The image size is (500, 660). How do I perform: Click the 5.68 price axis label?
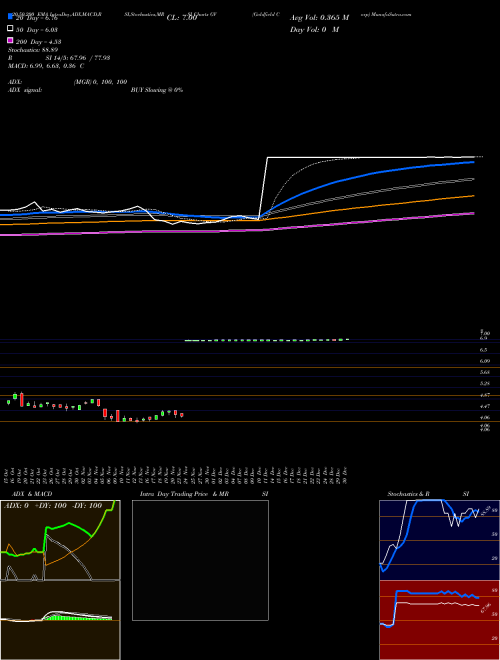point(485,372)
